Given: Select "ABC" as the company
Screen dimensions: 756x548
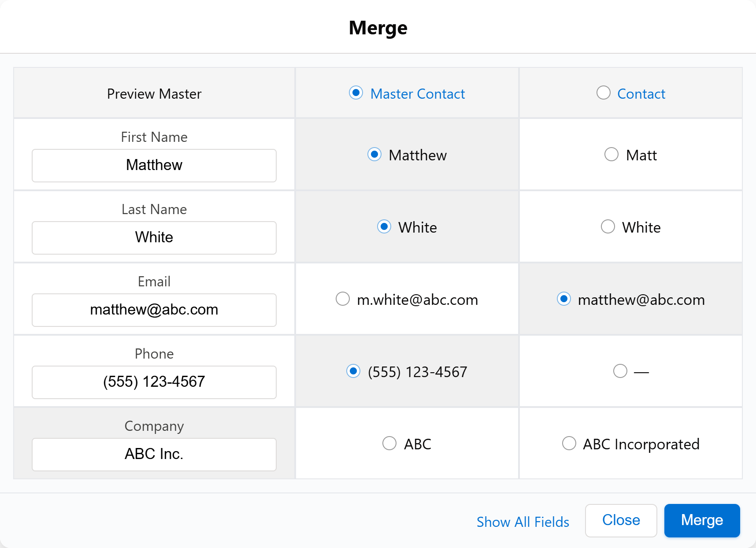Looking at the screenshot, I should [x=389, y=444].
